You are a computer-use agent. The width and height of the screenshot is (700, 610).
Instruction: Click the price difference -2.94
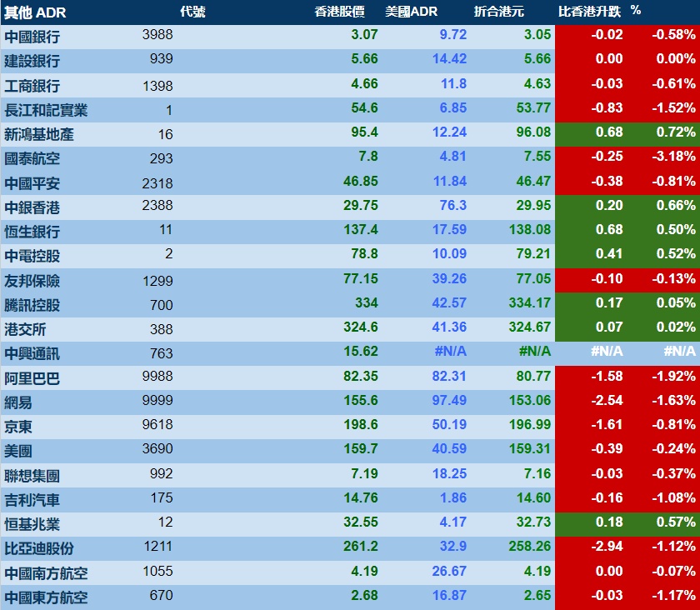[607, 546]
